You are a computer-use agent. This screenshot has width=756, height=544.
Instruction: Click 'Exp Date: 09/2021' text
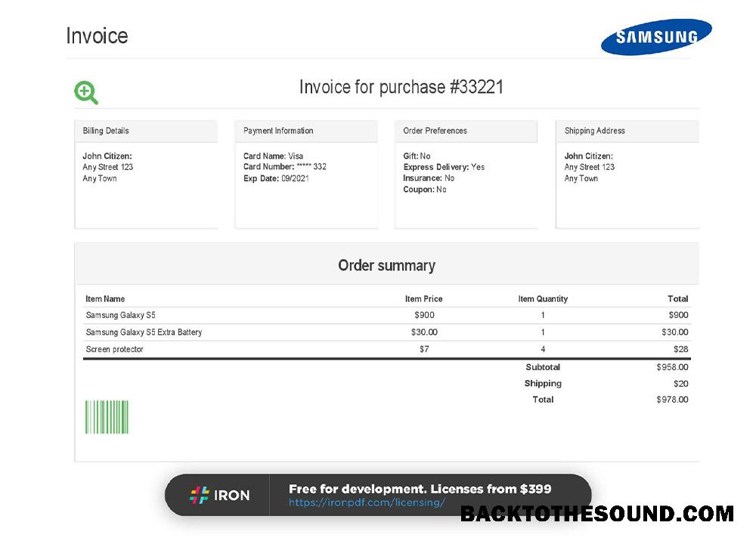(x=276, y=178)
